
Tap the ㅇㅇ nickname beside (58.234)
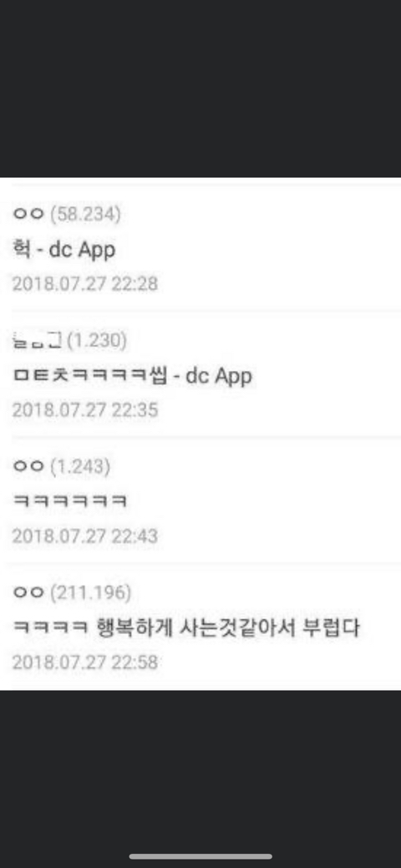(x=28, y=214)
